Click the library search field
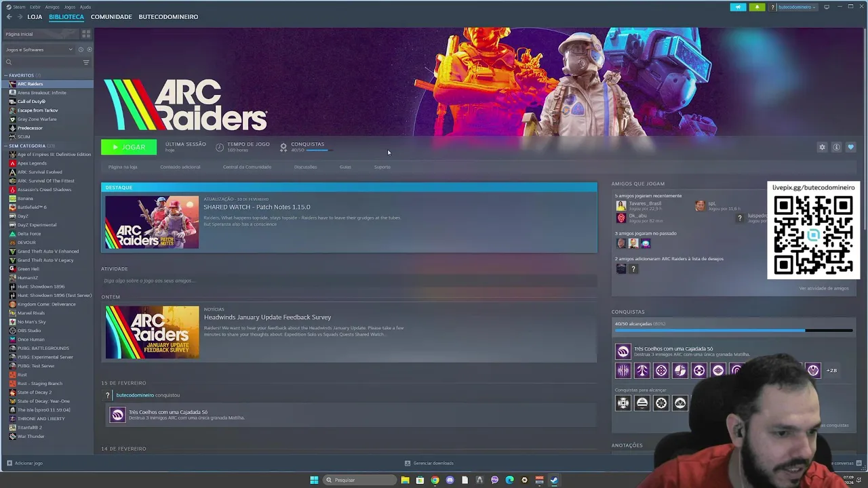Image resolution: width=868 pixels, height=488 pixels. tap(42, 62)
